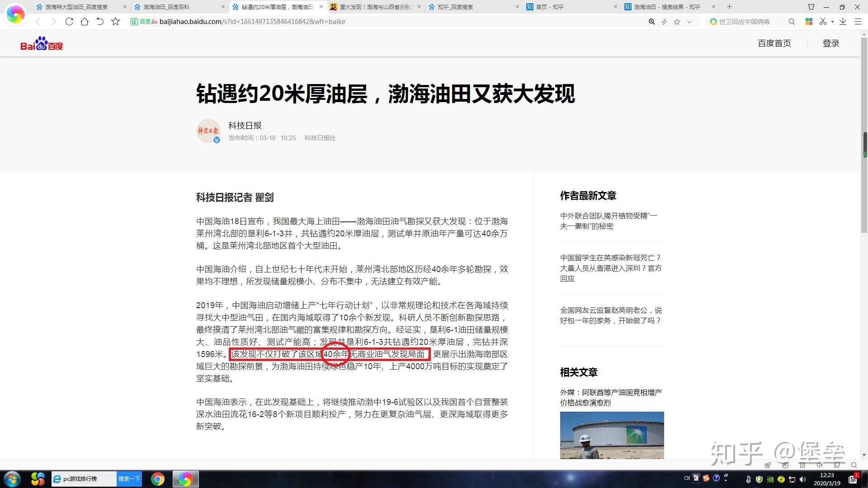
Task: Expand the address bar chevron dropdown
Action: pos(689,22)
